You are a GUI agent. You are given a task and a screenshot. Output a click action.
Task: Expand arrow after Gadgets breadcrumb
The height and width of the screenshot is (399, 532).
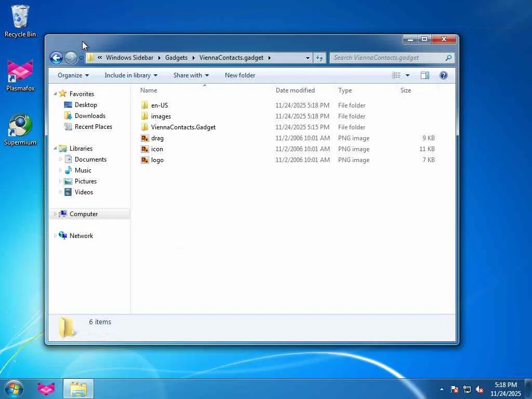[x=193, y=58]
